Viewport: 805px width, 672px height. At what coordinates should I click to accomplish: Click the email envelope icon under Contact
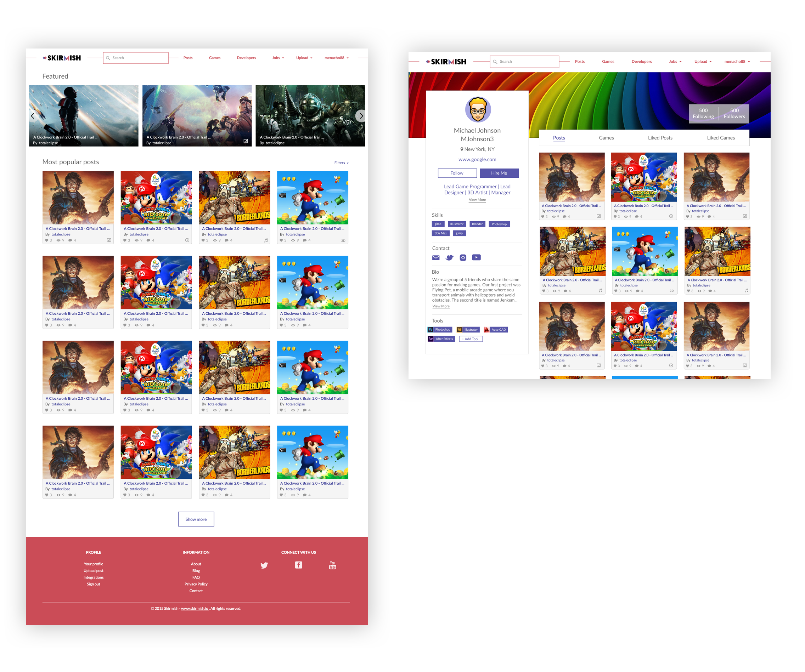coord(436,257)
